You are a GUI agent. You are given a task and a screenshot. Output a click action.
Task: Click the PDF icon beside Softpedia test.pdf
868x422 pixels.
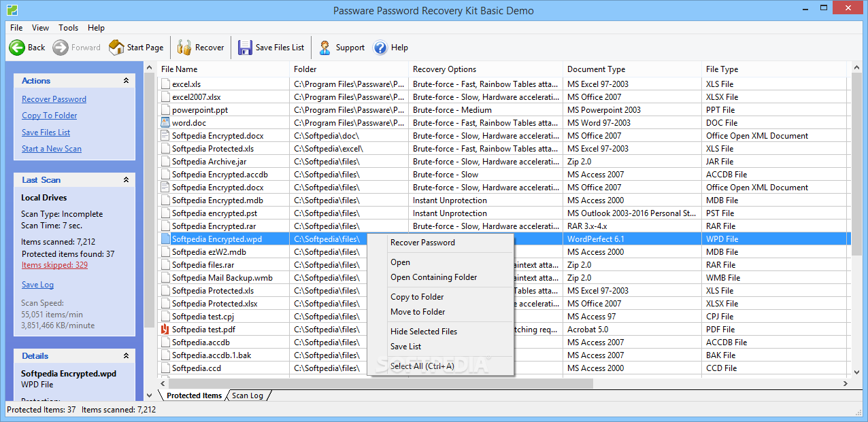pos(165,330)
